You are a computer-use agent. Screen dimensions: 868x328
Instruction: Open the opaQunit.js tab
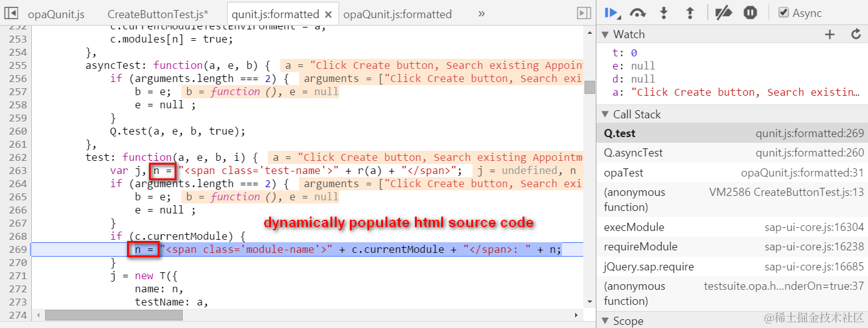click(x=56, y=14)
